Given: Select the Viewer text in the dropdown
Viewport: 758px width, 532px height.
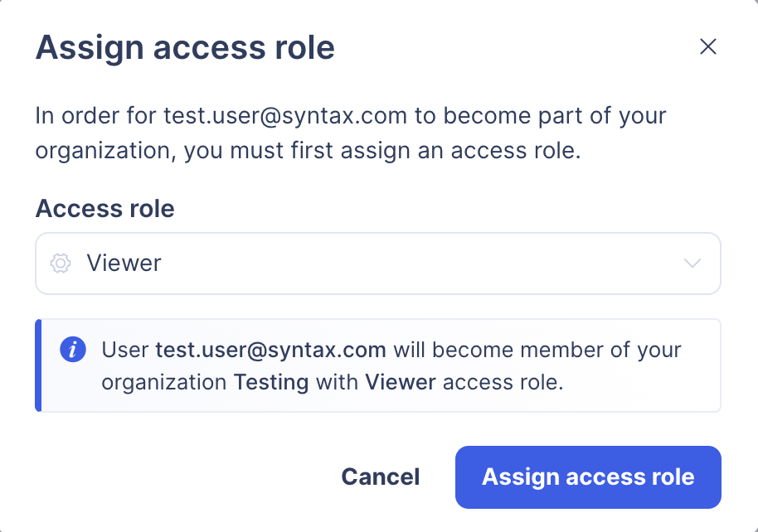Looking at the screenshot, I should click(124, 264).
